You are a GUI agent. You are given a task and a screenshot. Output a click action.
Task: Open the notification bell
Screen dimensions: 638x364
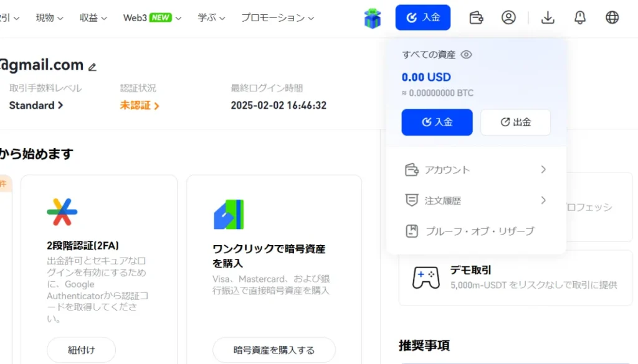[x=580, y=17]
